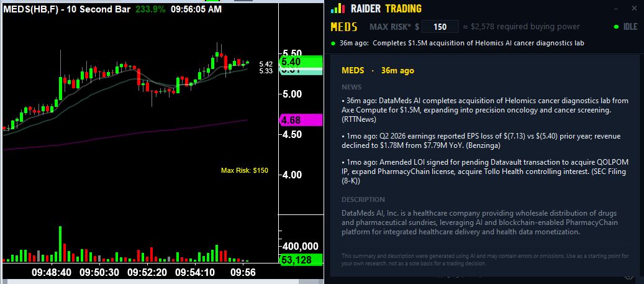Click the MEDS(HB,F) 10 Second Bar chart title
This screenshot has height=284, width=644.
click(x=66, y=9)
